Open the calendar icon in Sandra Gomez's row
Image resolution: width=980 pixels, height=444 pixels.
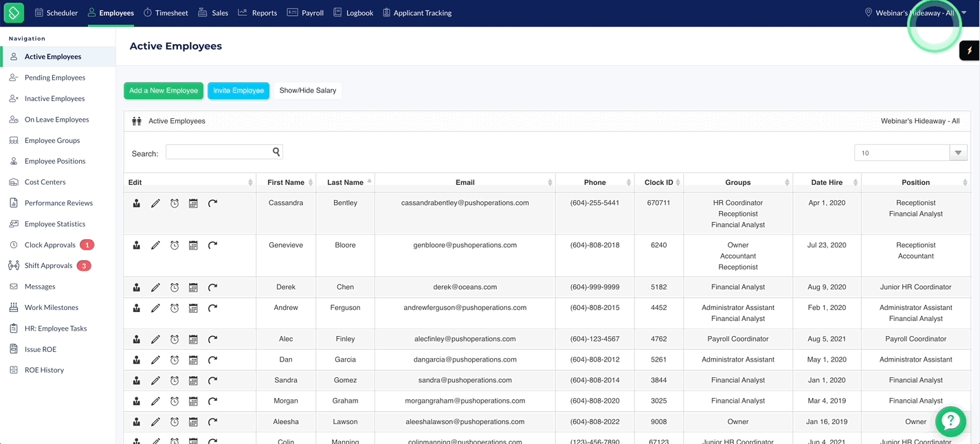193,380
